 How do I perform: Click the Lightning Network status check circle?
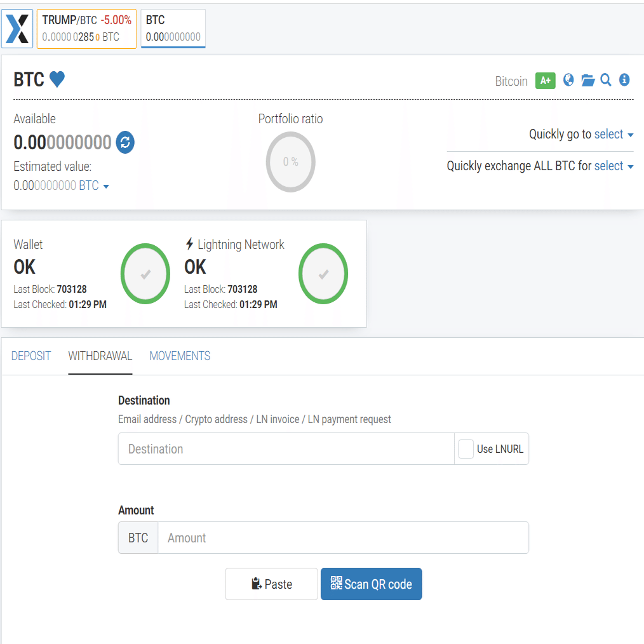coord(323,274)
